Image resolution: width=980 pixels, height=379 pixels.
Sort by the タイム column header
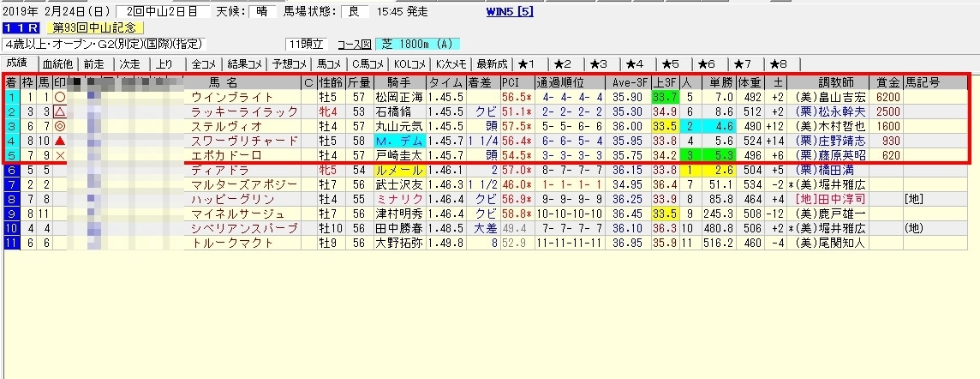click(x=445, y=82)
